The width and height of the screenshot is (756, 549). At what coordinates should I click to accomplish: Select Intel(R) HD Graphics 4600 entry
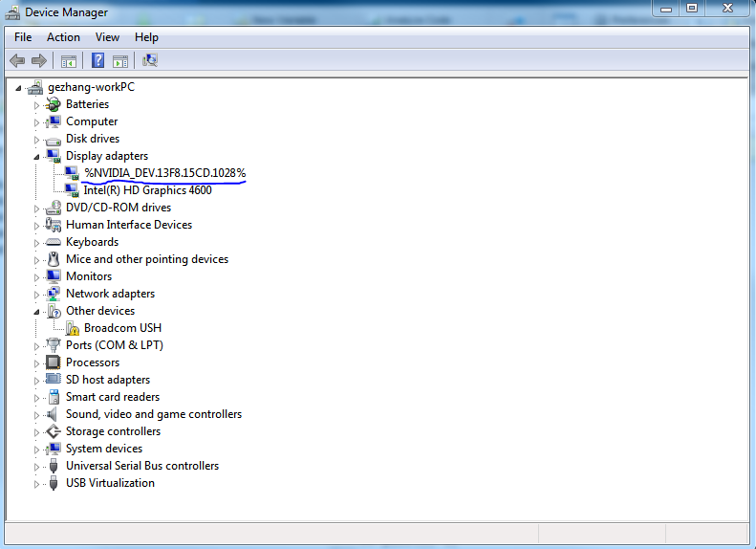point(147,190)
